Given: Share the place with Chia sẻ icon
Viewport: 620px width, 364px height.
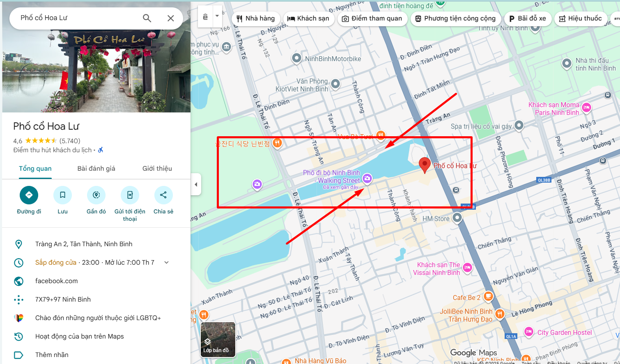Looking at the screenshot, I should [x=163, y=195].
